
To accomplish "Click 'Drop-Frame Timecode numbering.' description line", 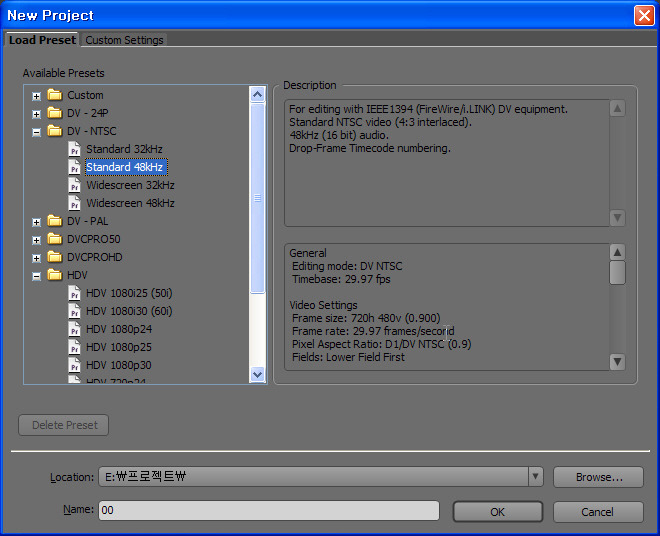I will coord(370,148).
